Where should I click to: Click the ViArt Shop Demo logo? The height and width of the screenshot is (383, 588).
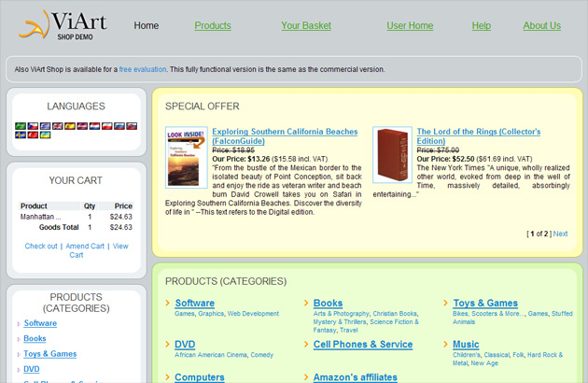coord(63,25)
